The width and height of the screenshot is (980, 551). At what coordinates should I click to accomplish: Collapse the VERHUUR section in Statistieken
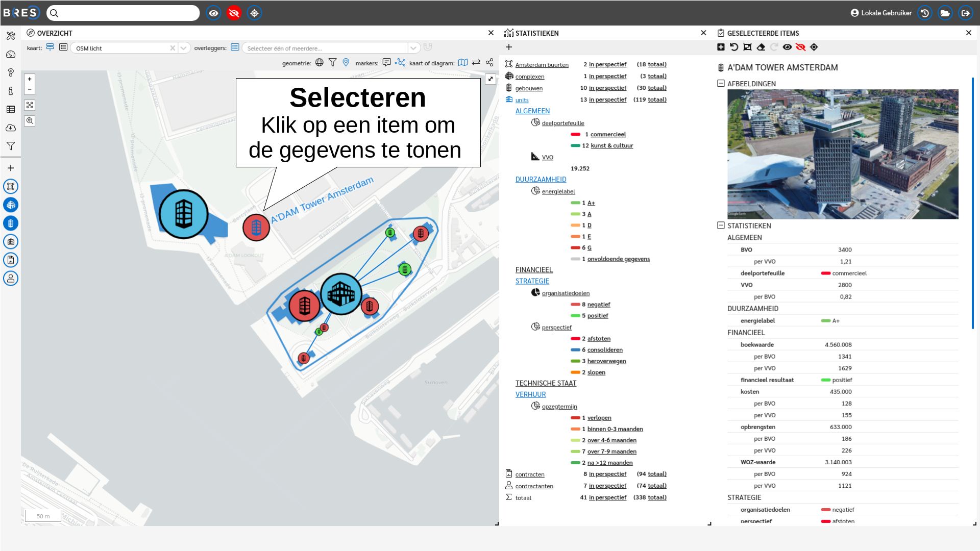coord(530,394)
